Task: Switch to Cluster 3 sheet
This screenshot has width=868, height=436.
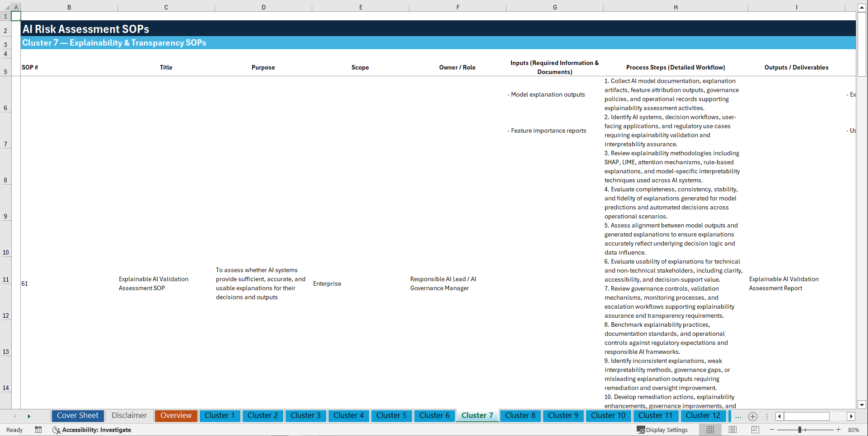Action: [305, 416]
